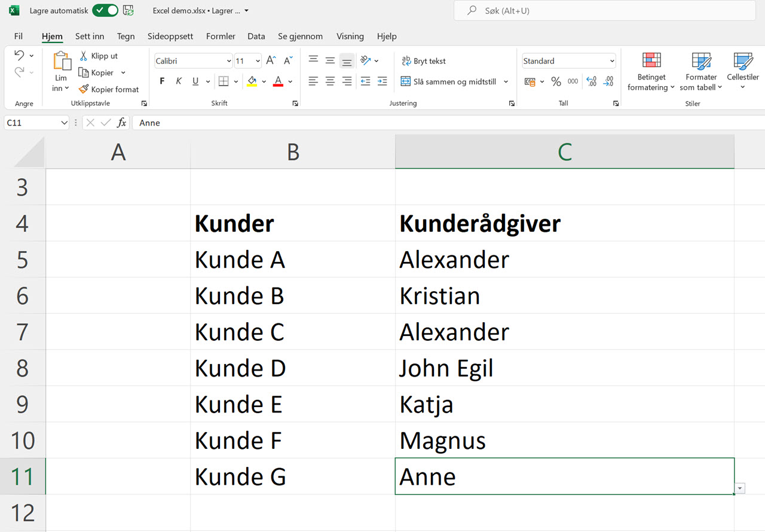The image size is (765, 532).
Task: Expand the Kopier dropdown arrow
Action: pyautogui.click(x=123, y=72)
